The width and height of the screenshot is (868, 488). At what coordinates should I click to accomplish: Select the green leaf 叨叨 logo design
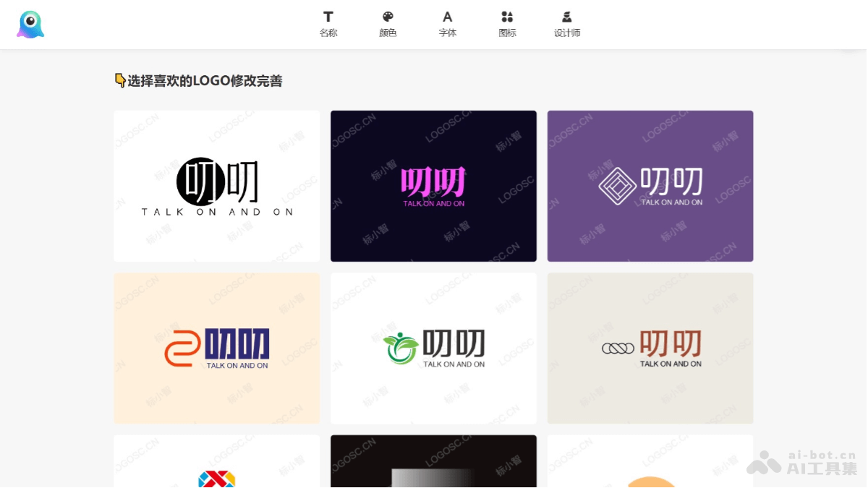point(433,348)
